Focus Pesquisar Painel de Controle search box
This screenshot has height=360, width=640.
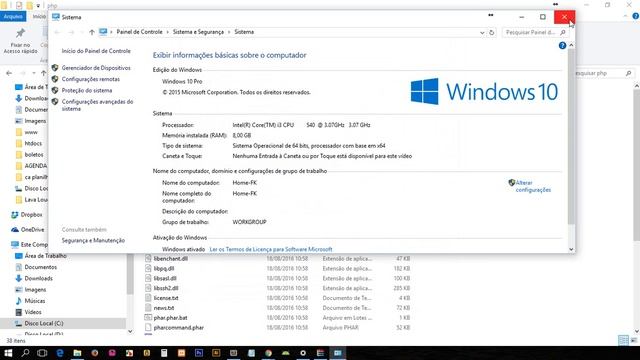[531, 32]
